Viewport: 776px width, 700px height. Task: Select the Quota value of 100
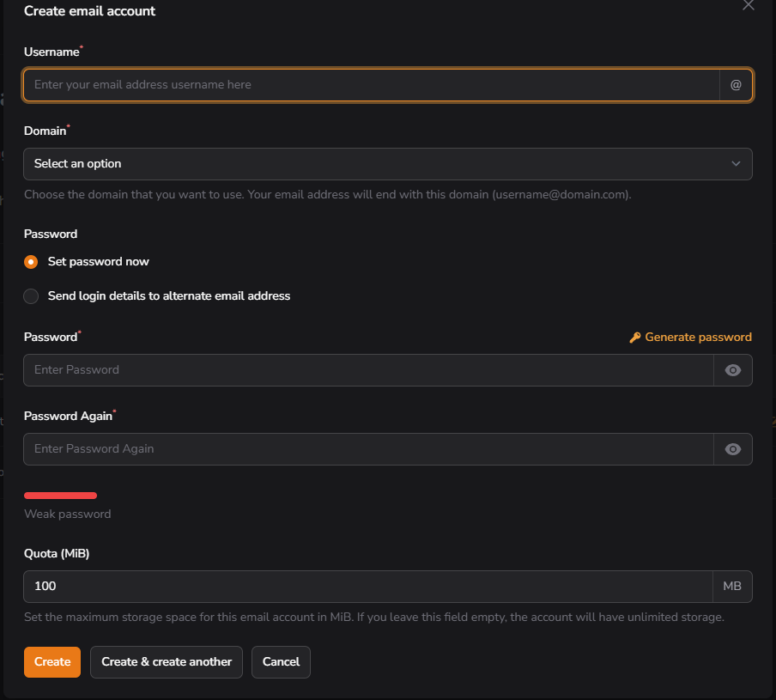pyautogui.click(x=369, y=586)
